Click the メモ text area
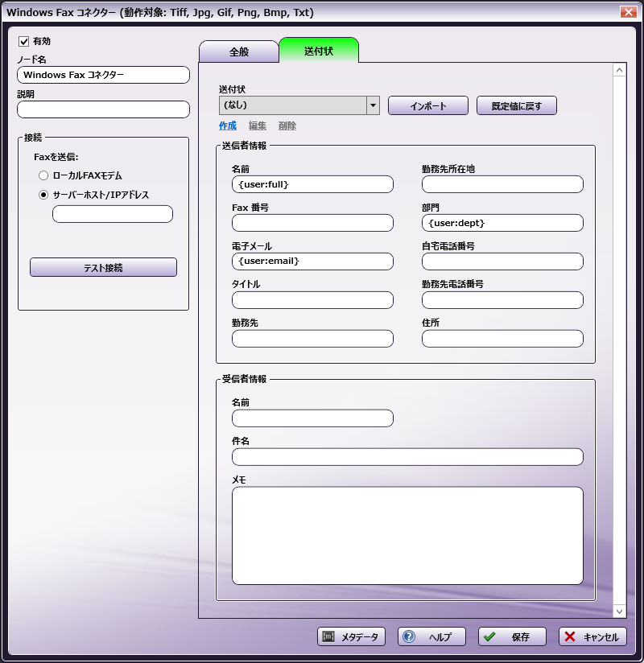The width and height of the screenshot is (644, 663). click(x=407, y=535)
